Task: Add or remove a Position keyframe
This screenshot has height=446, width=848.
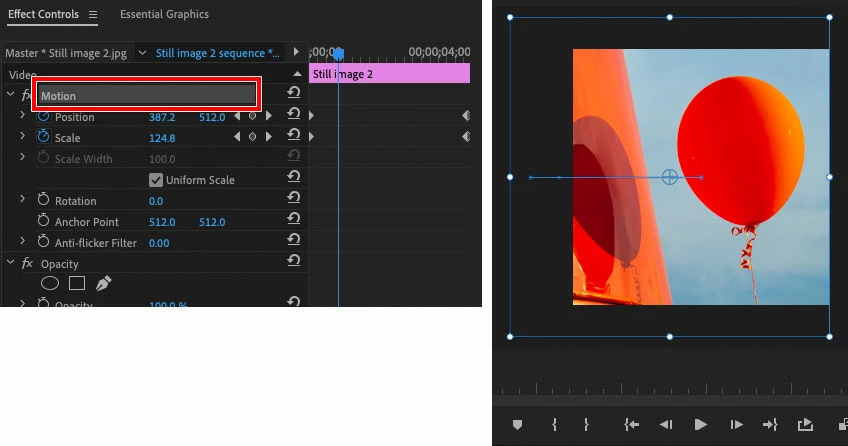Action: (x=252, y=116)
